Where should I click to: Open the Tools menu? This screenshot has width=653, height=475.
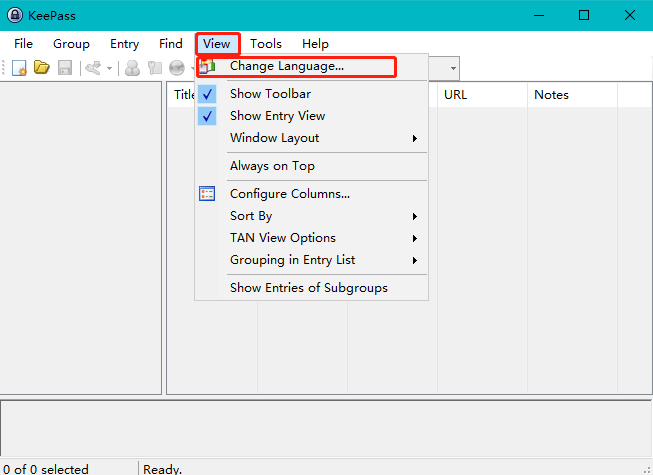(266, 44)
